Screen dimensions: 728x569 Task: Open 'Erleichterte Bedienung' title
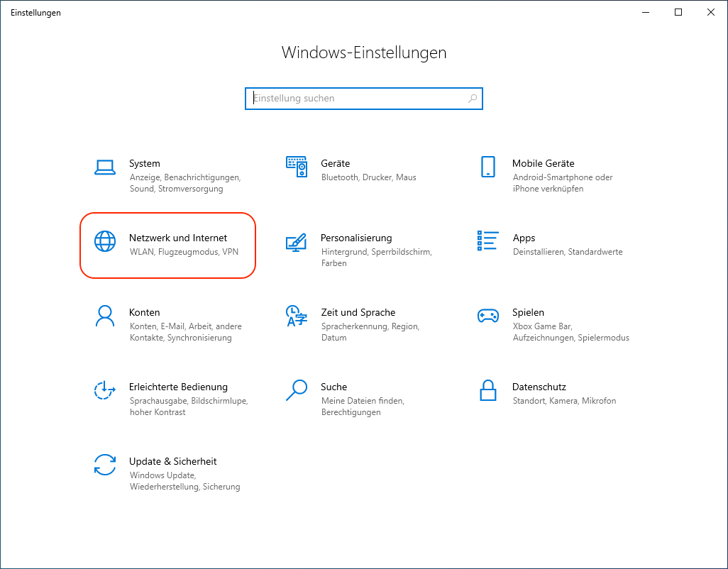[x=178, y=387]
